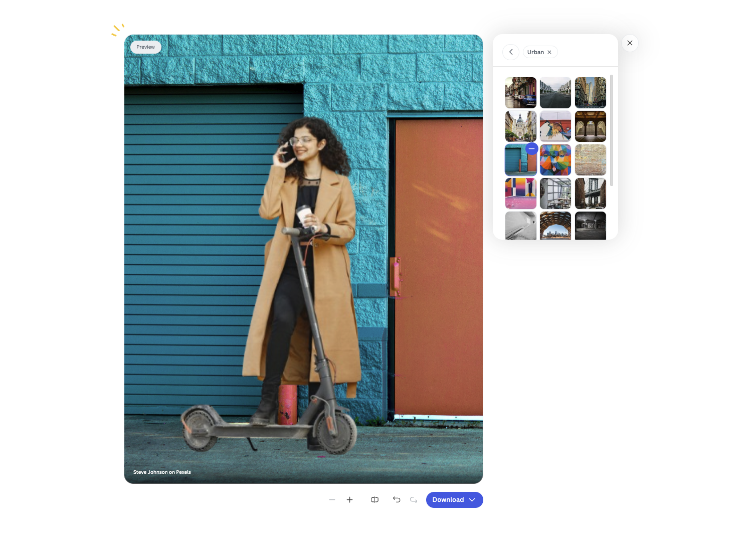
Task: Undo the last edit
Action: (397, 500)
